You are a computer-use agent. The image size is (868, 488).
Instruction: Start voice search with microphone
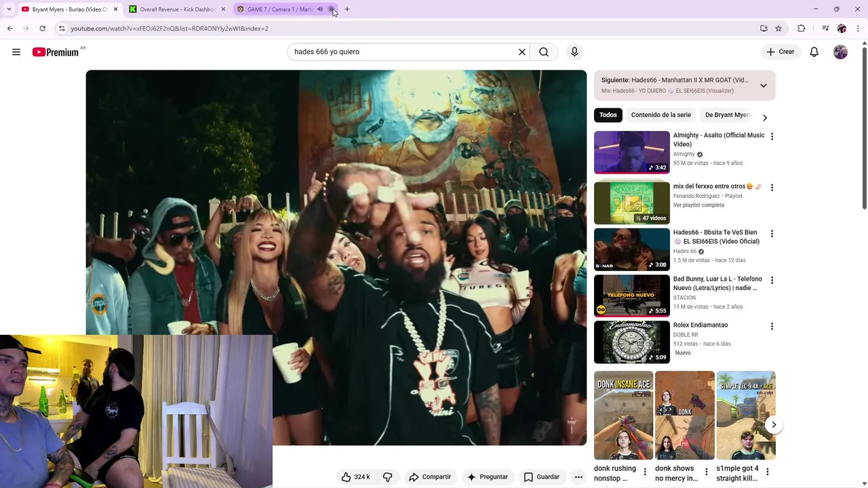click(x=574, y=52)
